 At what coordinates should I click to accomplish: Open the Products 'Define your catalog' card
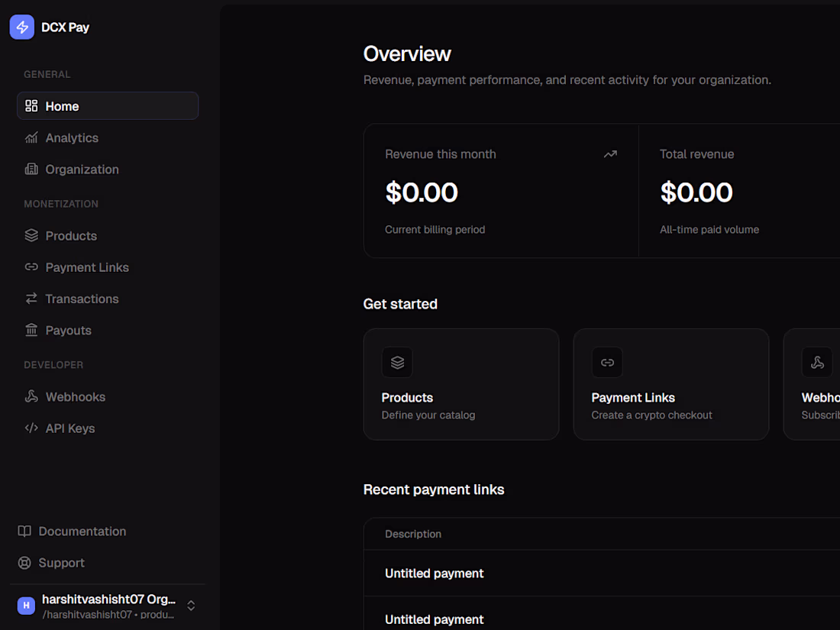(x=461, y=385)
